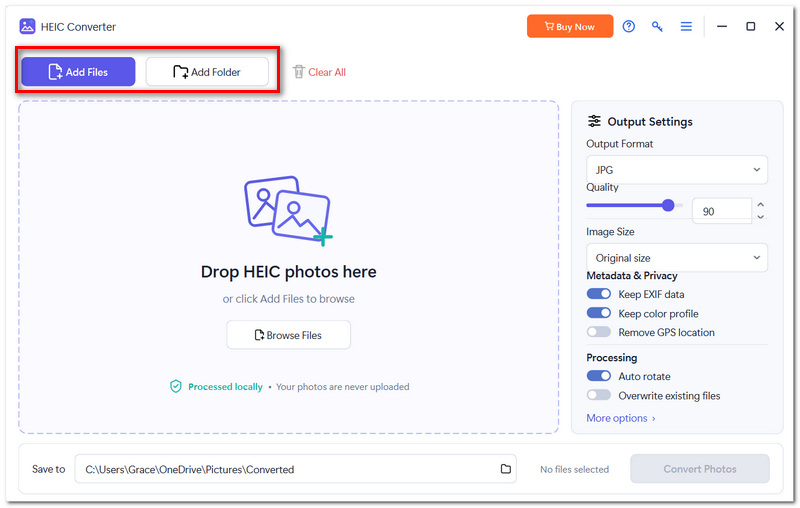Image resolution: width=800 pixels, height=508 pixels.
Task: Maximize the HEIC Converter window
Action: tap(750, 27)
